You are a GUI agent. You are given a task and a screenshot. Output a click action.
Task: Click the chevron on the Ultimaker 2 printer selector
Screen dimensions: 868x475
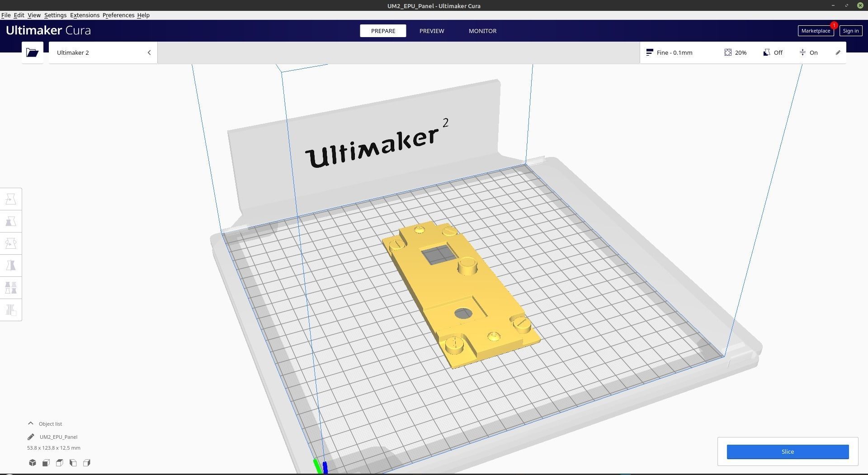tap(149, 52)
